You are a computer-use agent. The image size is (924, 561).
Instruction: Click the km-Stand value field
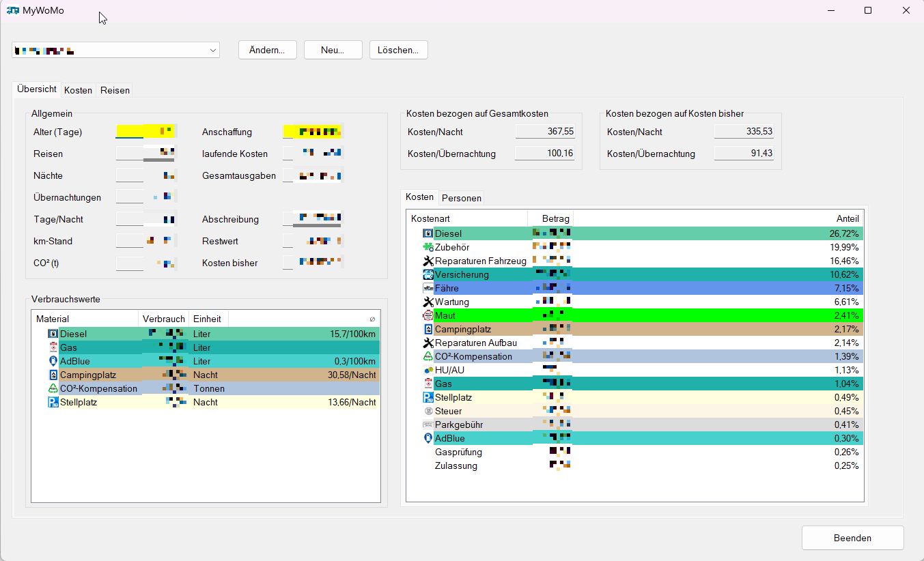pos(145,241)
